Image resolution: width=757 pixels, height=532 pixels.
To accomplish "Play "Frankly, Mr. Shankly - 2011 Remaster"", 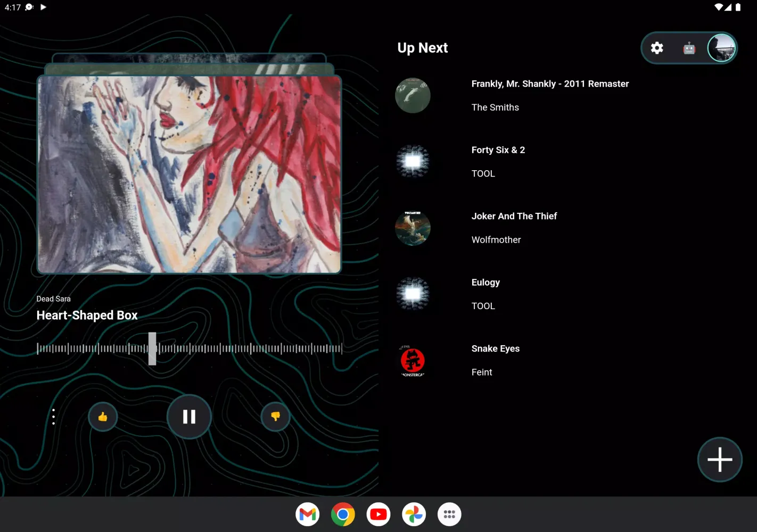I will coord(550,84).
